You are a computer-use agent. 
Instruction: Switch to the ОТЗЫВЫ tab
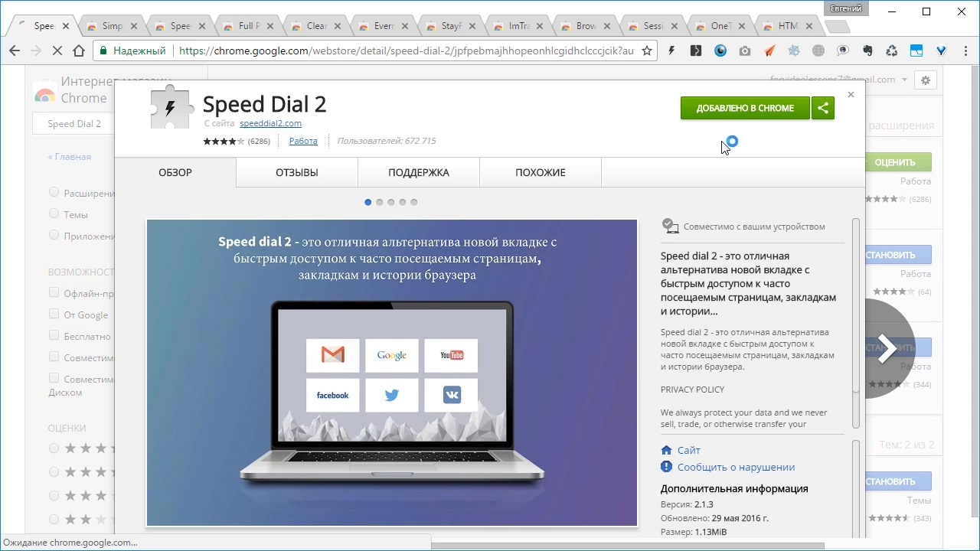click(297, 172)
